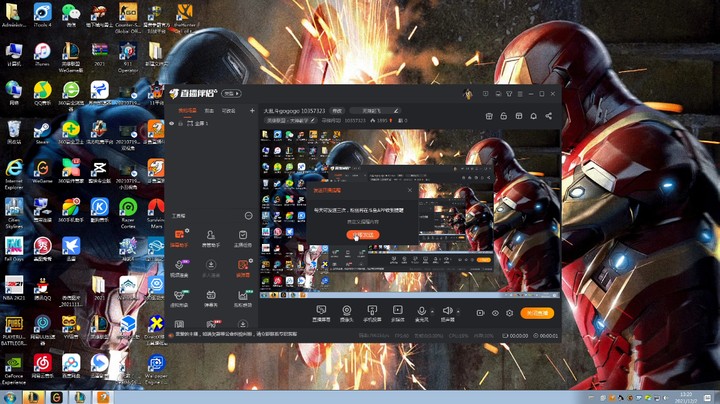This screenshot has height=404, width=720.
Task: Open the NBA 2K21 desktop shortcut
Action: (x=14, y=288)
